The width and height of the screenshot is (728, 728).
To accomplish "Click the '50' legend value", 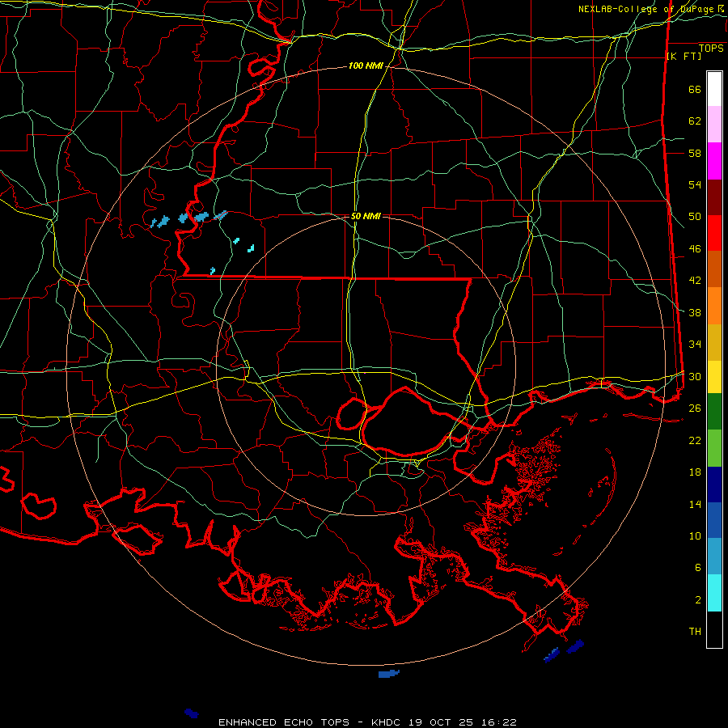I will pos(695,217).
